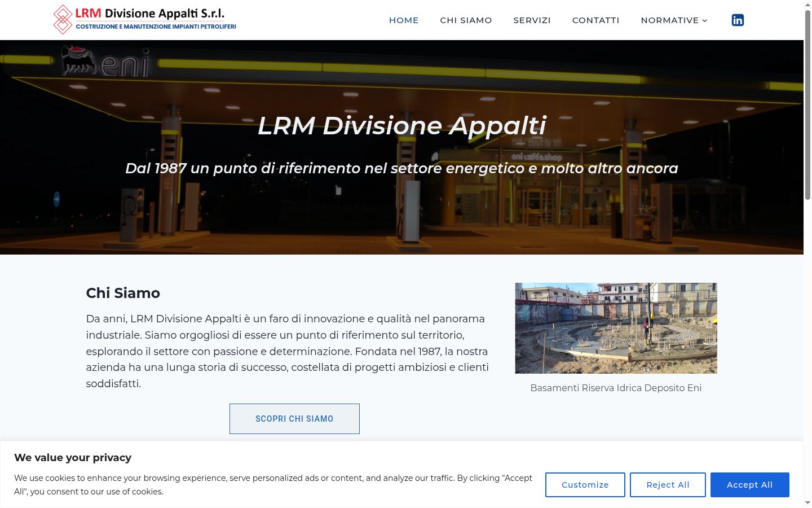Open the Basamenti Riserva Idrica photo

[616, 328]
